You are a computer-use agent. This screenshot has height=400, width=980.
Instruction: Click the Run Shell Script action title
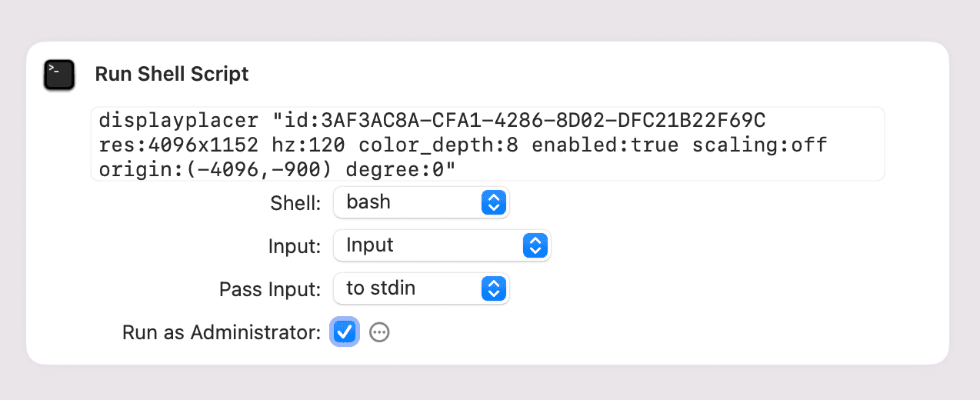coord(172,75)
